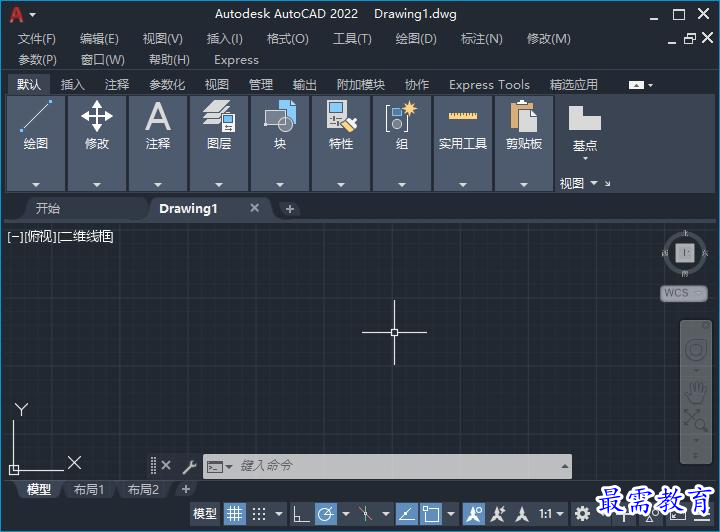This screenshot has width=720, height=532.
Task: Switch to 输出 ribbon tab
Action: (305, 84)
